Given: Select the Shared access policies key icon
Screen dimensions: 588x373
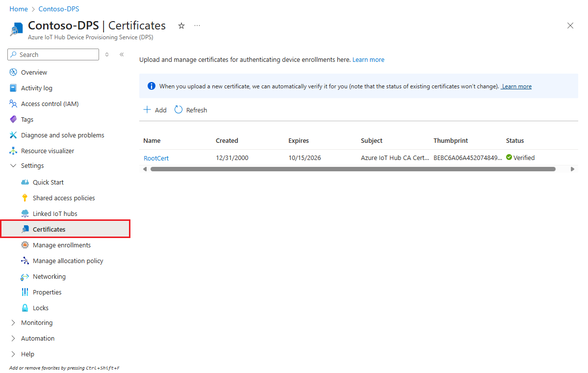Looking at the screenshot, I should pos(24,198).
